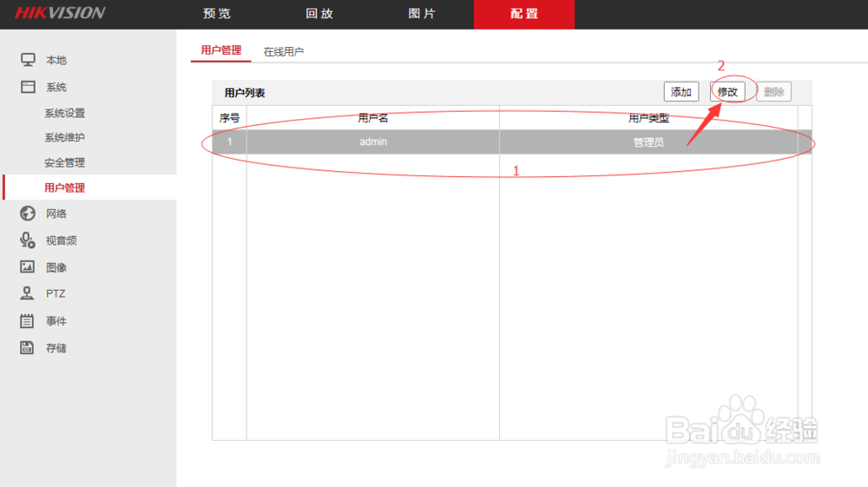Click the Network globe icon
868x487 pixels.
28,213
